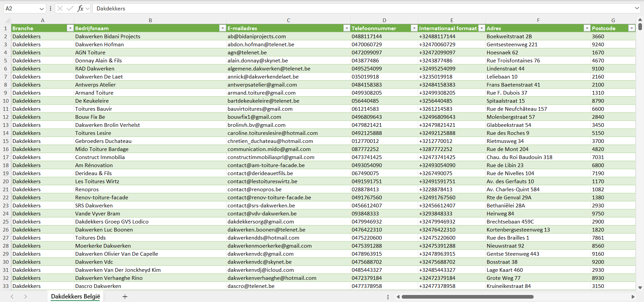Open the Postcode filter dropdown
This screenshot has width=644, height=302.
[631, 28]
